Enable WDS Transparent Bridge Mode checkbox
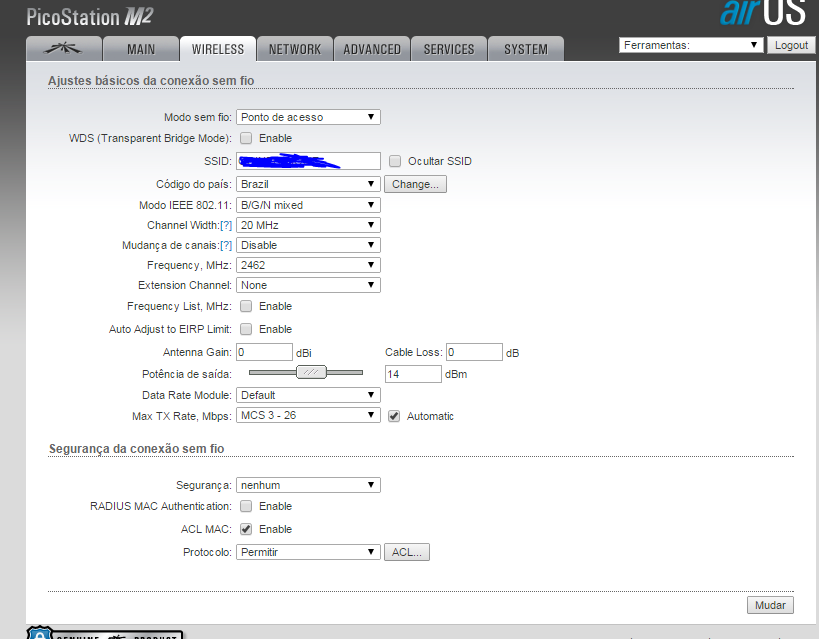This screenshot has width=819, height=639. tap(246, 138)
